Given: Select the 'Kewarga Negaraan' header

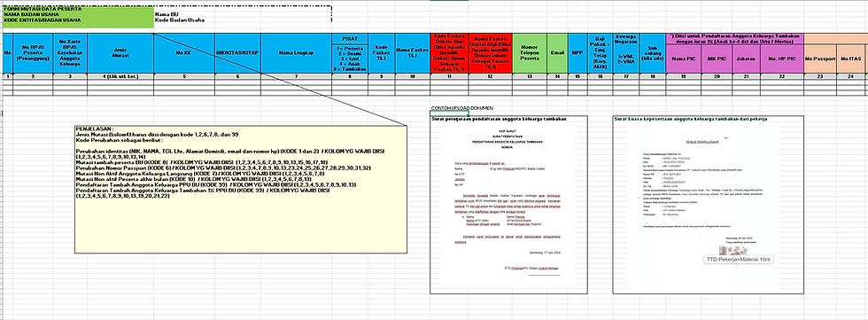Looking at the screenshot, I should [626, 52].
